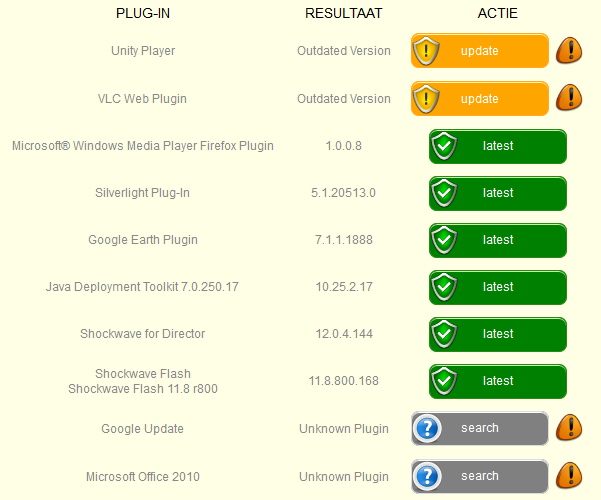Click the blue question mark icon for Microsoft Office 2010

click(427, 476)
